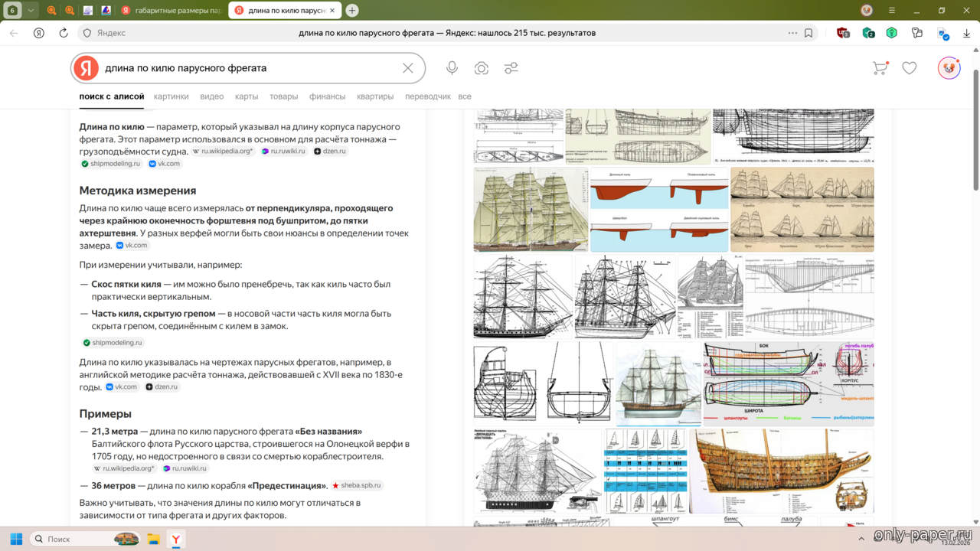980x551 pixels.
Task: Click the voice search microphone icon
Action: 452,68
